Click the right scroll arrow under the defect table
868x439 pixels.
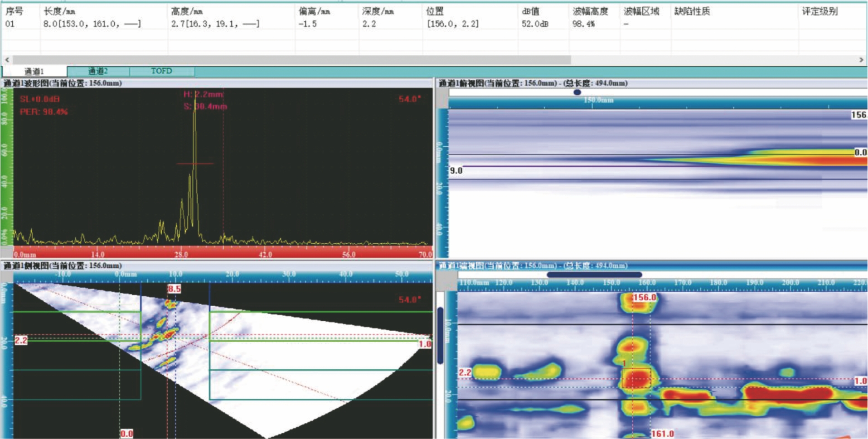coord(861,60)
